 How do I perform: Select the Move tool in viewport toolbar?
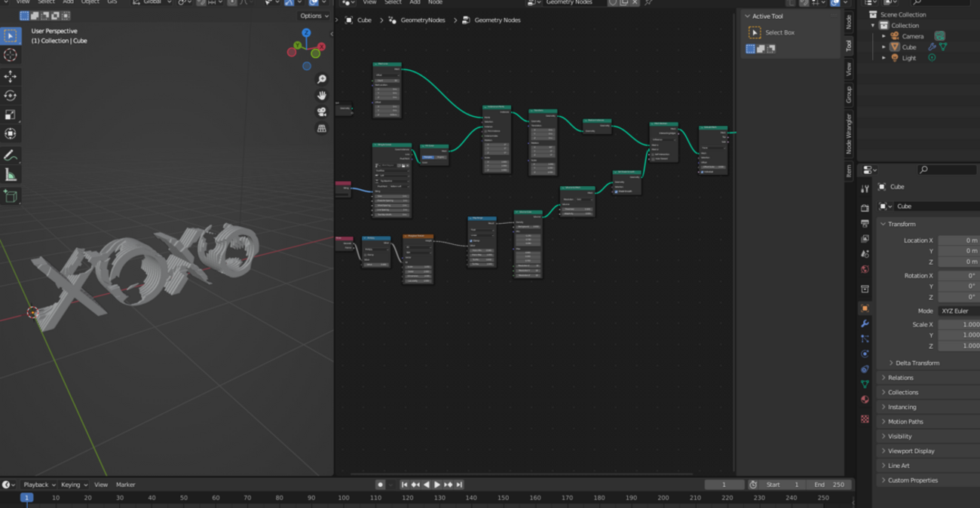pyautogui.click(x=11, y=77)
